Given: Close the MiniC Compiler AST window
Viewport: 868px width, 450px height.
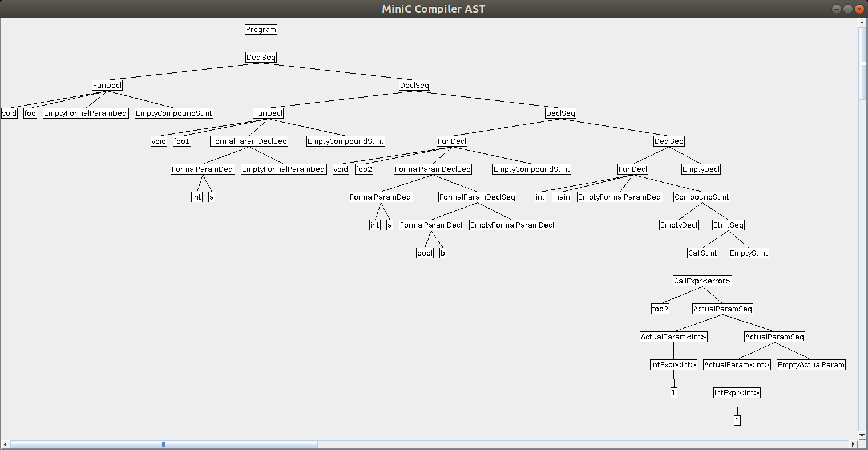Looking at the screenshot, I should coord(859,9).
